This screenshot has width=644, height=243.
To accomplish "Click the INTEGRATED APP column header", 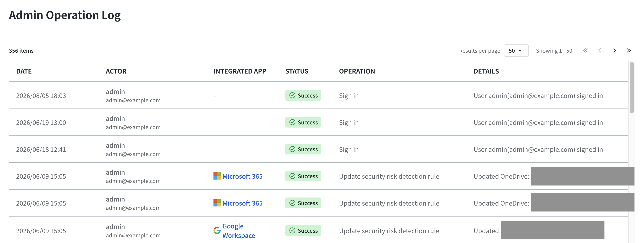I will pyautogui.click(x=239, y=71).
